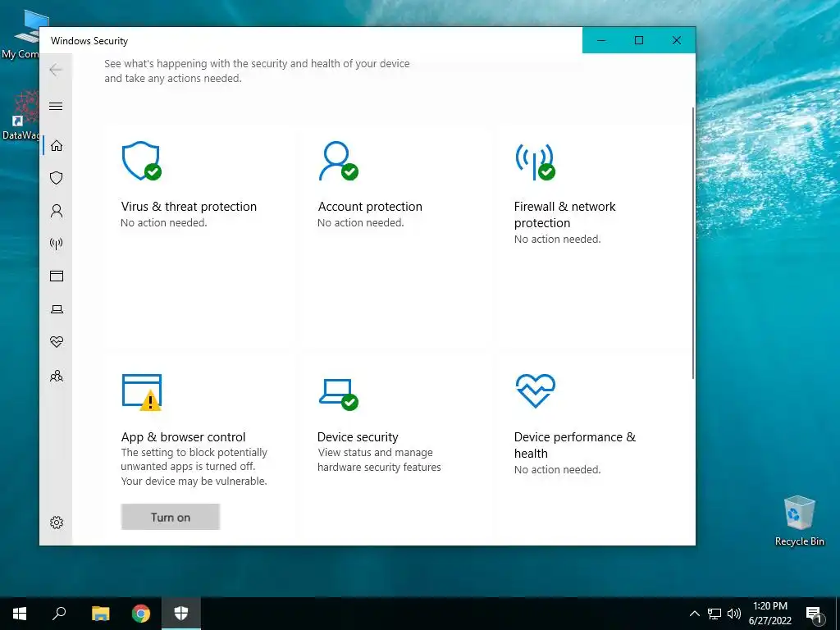Image resolution: width=840 pixels, height=630 pixels.
Task: Click the Device security laptop tile icon
Action: pos(339,395)
